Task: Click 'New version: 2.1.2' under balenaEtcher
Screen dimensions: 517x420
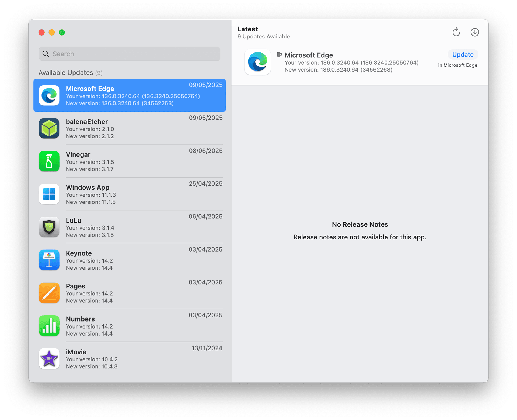Action: [90, 136]
